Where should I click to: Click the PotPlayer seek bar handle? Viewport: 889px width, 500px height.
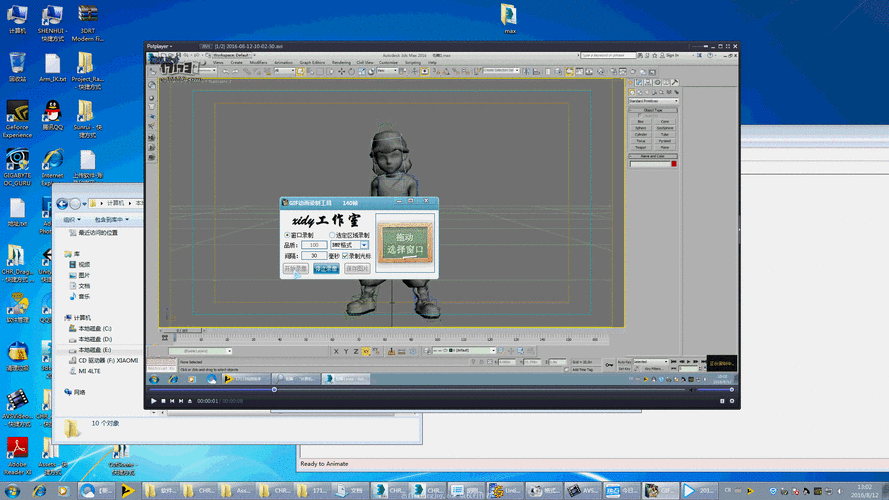point(274,389)
